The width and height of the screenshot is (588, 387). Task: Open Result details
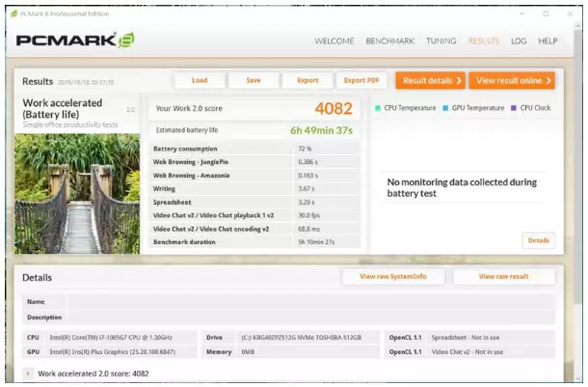[430, 81]
